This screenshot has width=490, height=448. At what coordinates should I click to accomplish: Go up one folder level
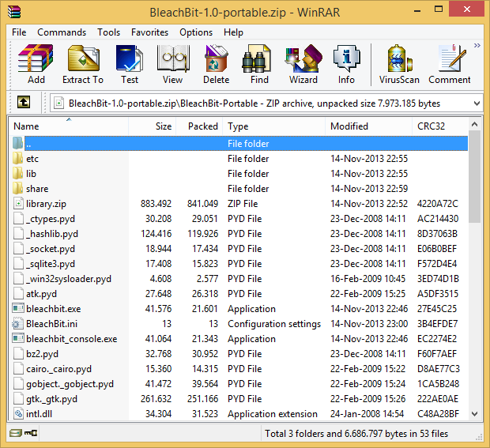24,102
